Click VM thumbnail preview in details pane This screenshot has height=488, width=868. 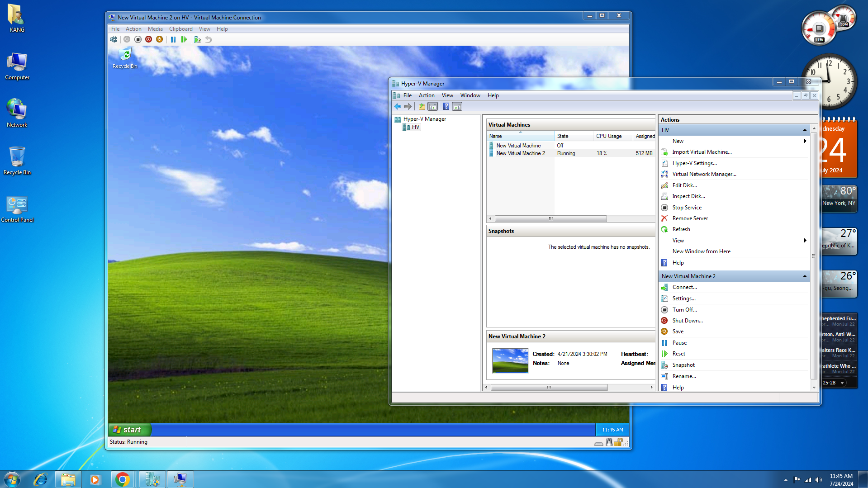510,360
